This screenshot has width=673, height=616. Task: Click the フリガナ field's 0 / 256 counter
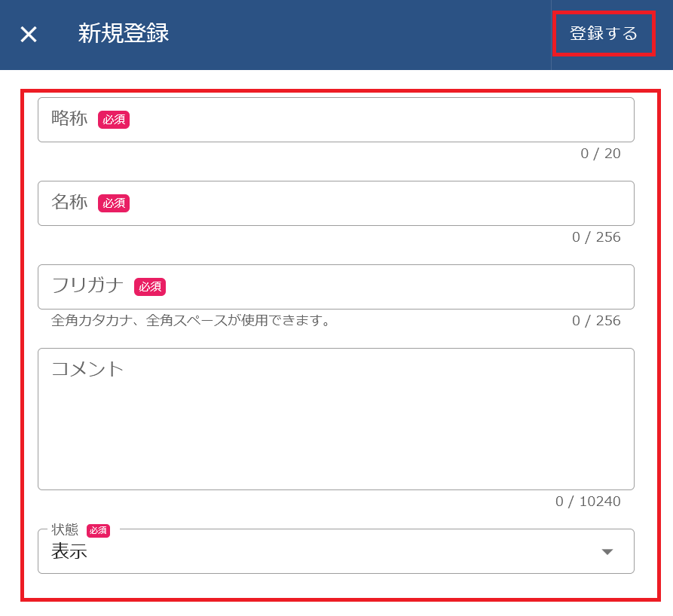[x=596, y=321]
